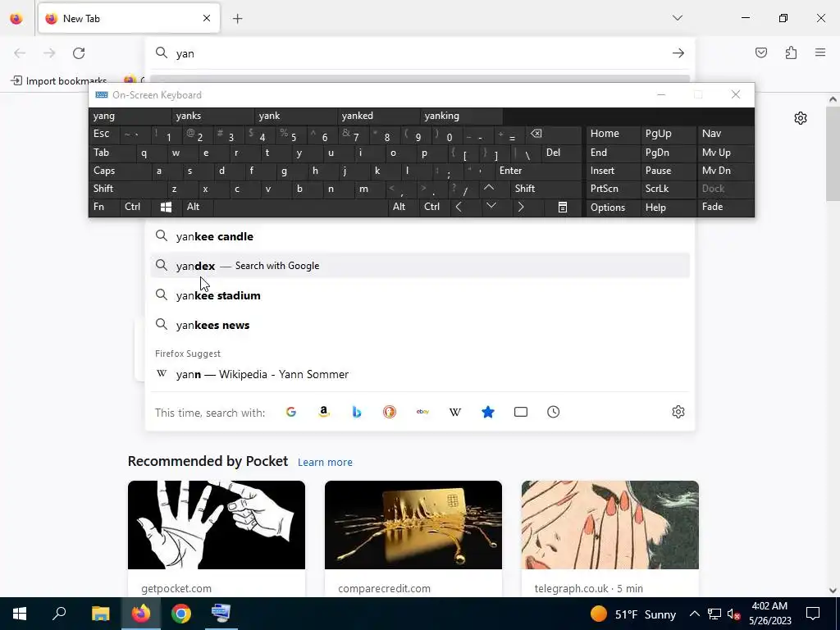Click Enter key on On-Screen Keyboard
Viewport: 840px width, 630px height.
tap(538, 171)
